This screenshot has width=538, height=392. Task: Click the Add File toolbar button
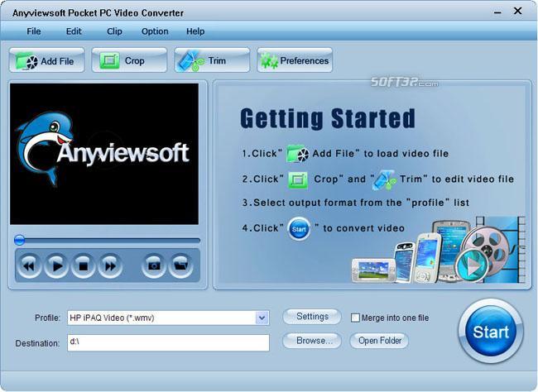tap(46, 60)
